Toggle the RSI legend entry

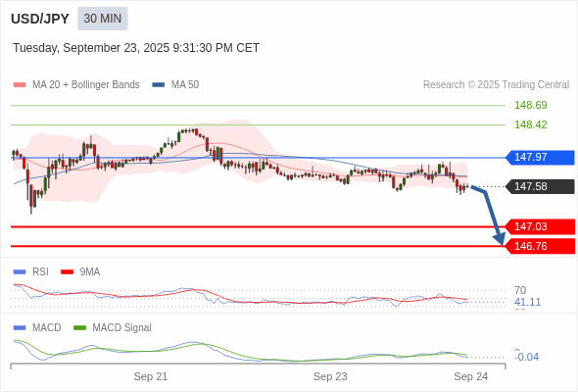[x=40, y=271]
